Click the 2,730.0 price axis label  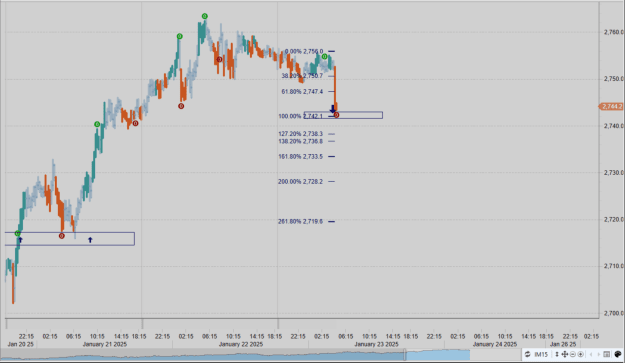coord(613,173)
